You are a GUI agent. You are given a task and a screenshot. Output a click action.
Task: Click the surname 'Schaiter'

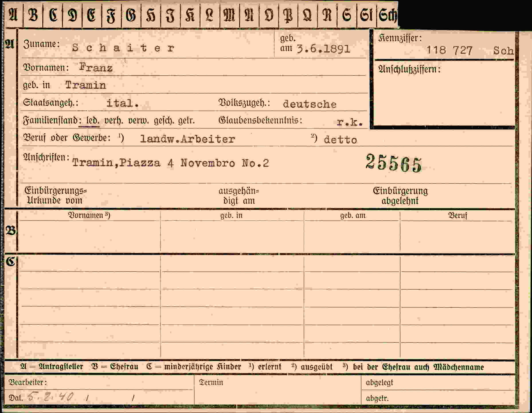(123, 48)
